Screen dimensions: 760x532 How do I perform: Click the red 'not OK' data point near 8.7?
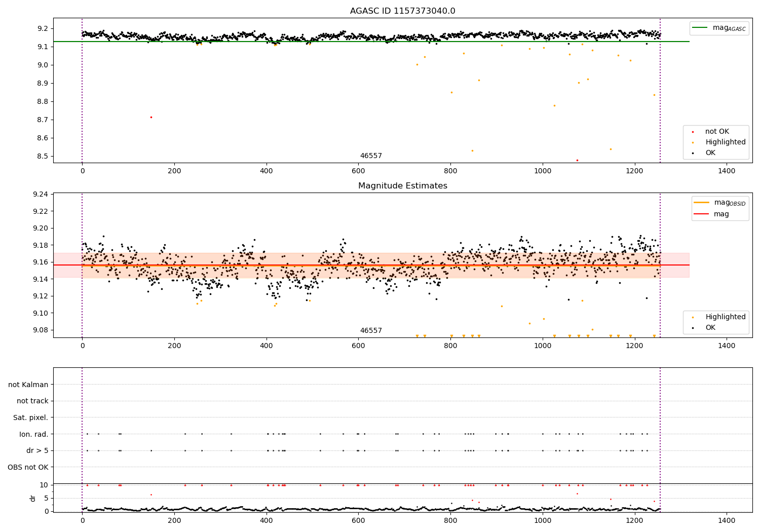pos(151,117)
